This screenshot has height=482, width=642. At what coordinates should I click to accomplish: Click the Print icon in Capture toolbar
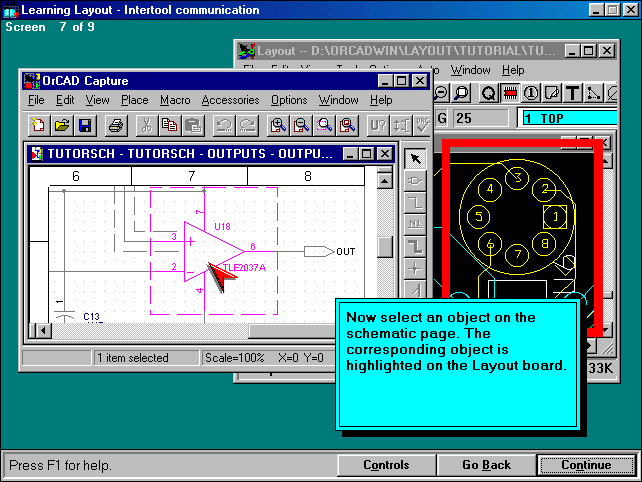point(115,125)
